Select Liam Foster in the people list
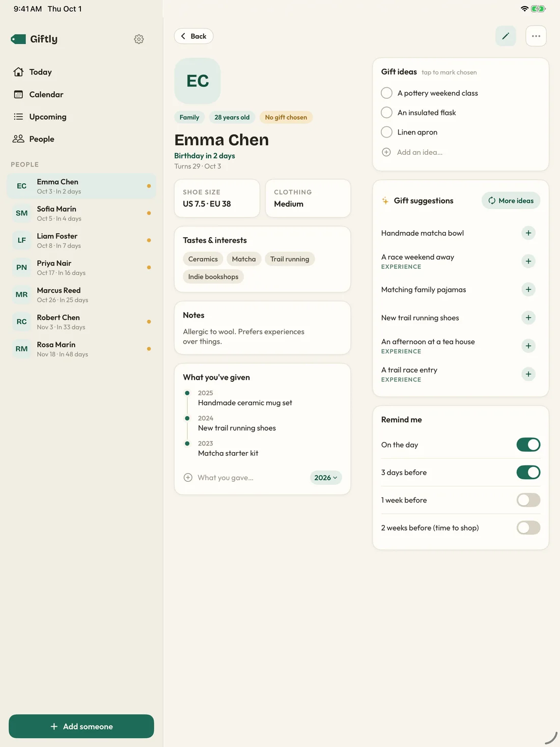Screen dimensions: 560x747 coord(81,240)
